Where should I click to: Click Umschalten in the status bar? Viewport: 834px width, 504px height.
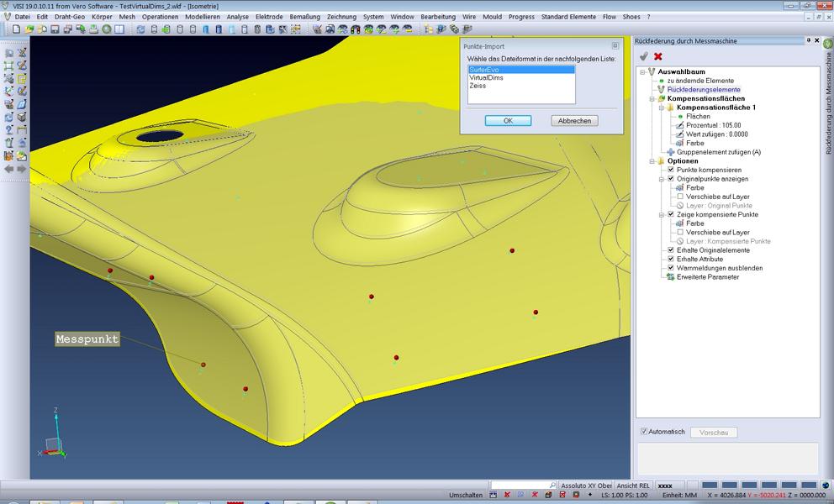466,495
